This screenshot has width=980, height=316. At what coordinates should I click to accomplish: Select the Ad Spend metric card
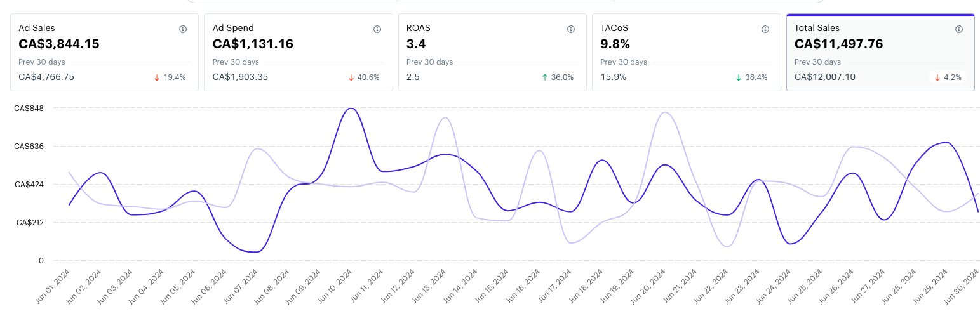point(298,52)
